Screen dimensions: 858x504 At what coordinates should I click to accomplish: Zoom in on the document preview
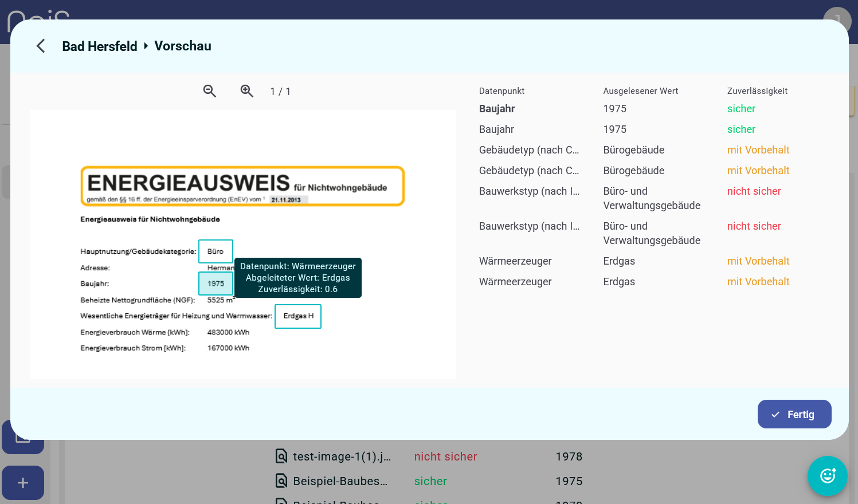[x=247, y=91]
